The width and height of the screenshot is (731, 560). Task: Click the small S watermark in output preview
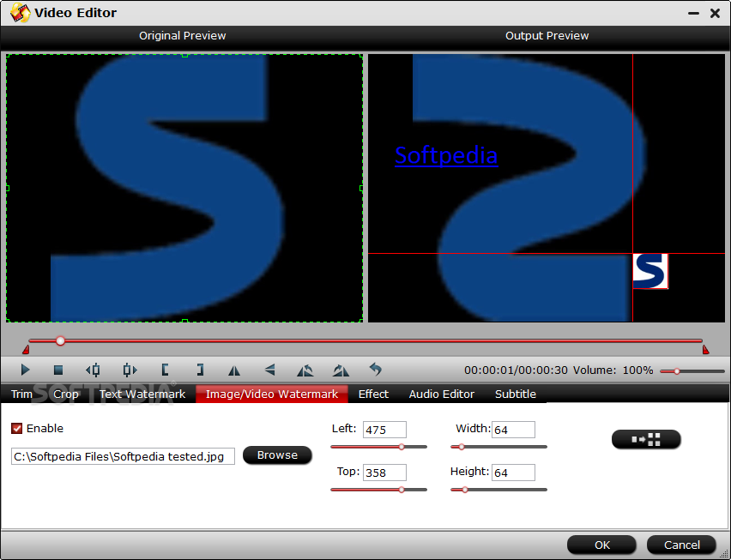click(650, 271)
